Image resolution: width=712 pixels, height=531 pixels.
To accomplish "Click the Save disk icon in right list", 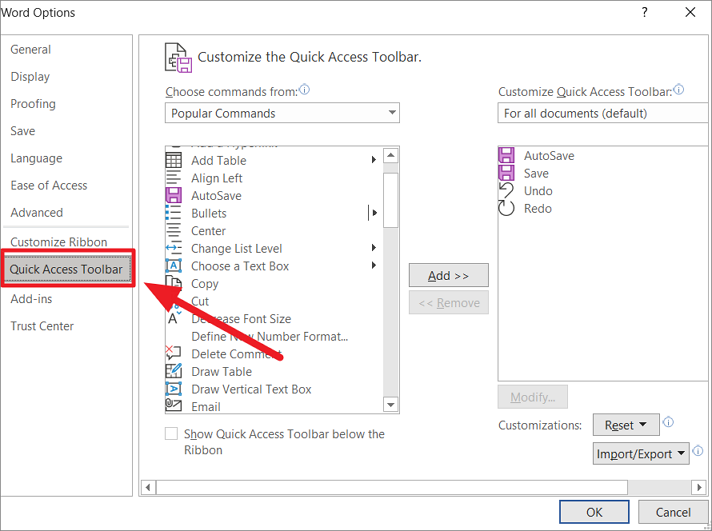I will pyautogui.click(x=506, y=173).
